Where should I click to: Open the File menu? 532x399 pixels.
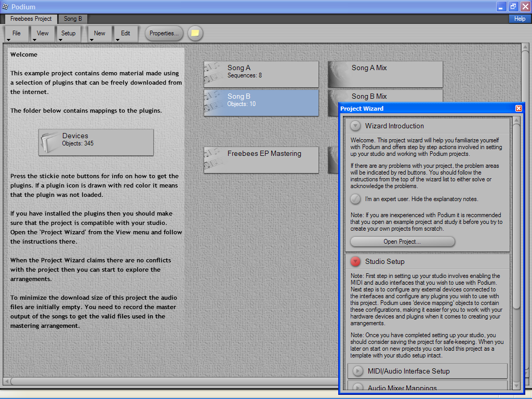[16, 34]
